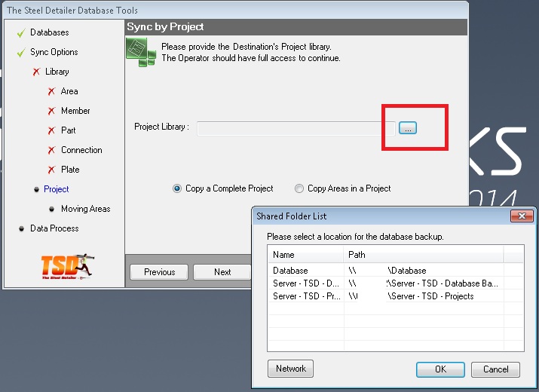The image size is (539, 392).
Task: Click bullet icon beside Project step
Action: (x=36, y=190)
